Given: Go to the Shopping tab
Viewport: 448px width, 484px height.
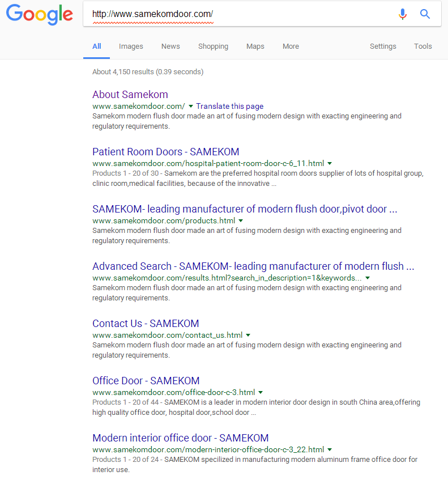Looking at the screenshot, I should (213, 46).
